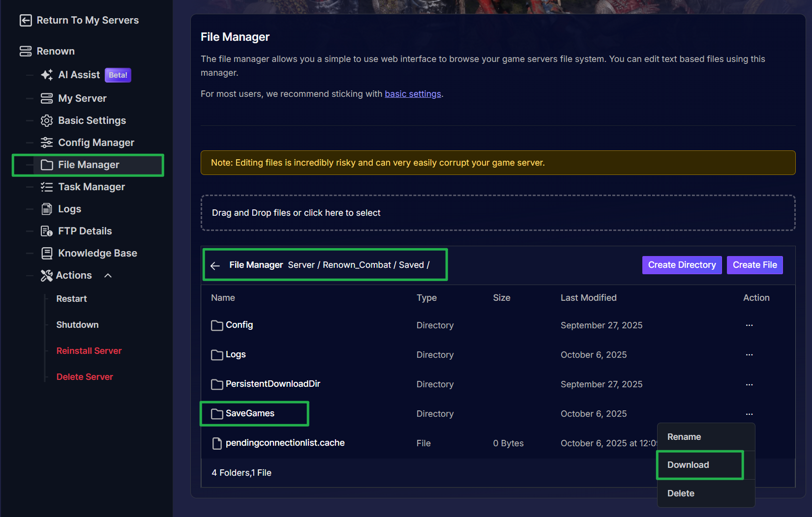The height and width of the screenshot is (517, 812).
Task: Go back using the file path arrow
Action: [215, 265]
